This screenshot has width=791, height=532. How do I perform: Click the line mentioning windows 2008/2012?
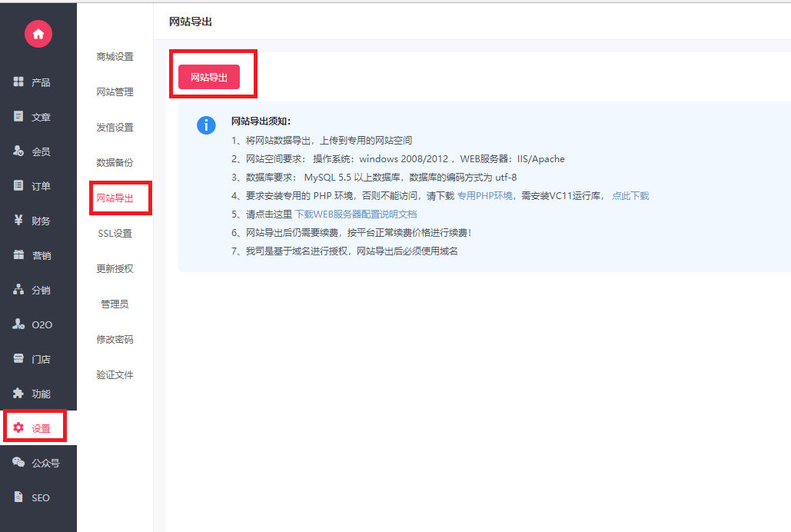click(x=398, y=159)
